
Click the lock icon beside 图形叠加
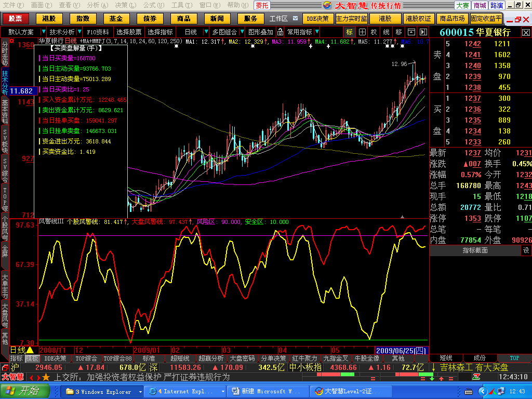coord(280,32)
